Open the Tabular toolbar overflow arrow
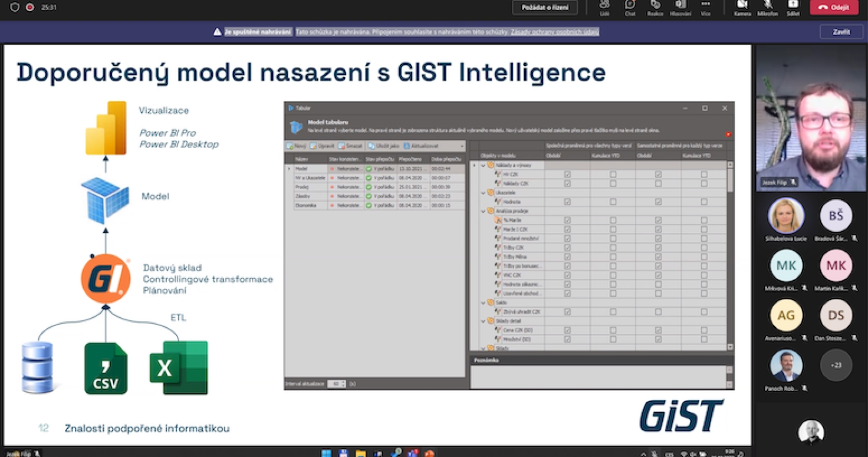 462,146
